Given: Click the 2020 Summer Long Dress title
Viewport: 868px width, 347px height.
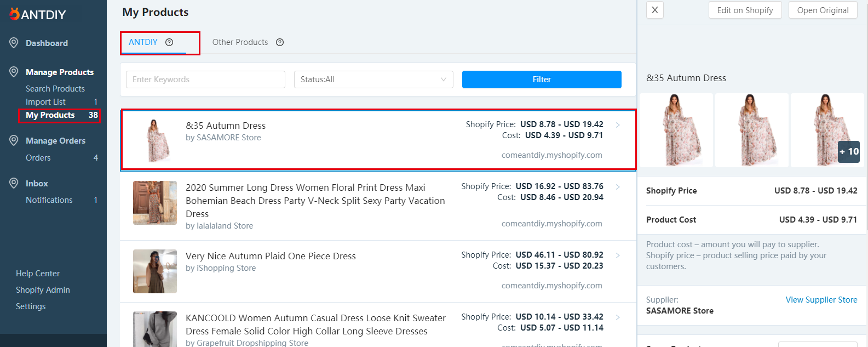Looking at the screenshot, I should pos(315,201).
